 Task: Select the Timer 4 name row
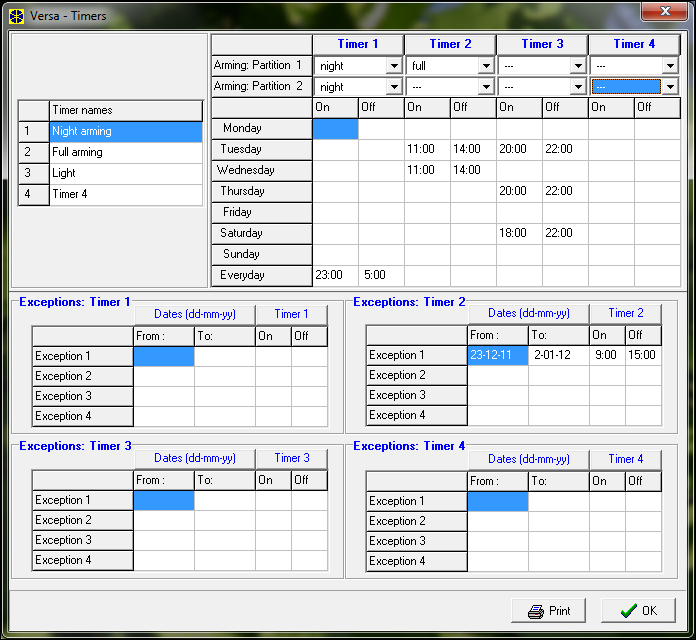click(x=126, y=194)
